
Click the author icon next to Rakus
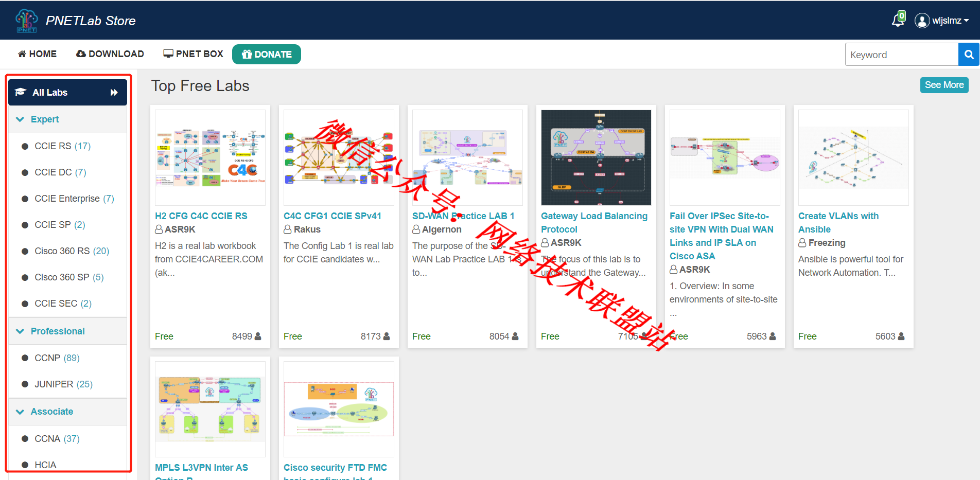(288, 229)
